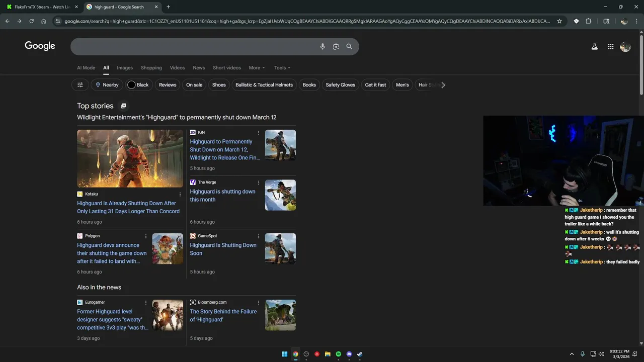Viewport: 644px width, 362px height.
Task: Open IGN Highguard Permanently Shut Down article
Action: 225,150
